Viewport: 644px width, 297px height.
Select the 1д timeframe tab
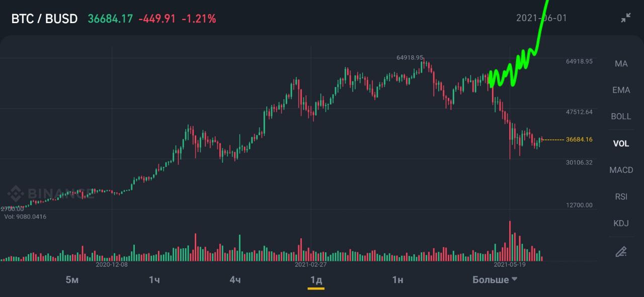point(316,280)
